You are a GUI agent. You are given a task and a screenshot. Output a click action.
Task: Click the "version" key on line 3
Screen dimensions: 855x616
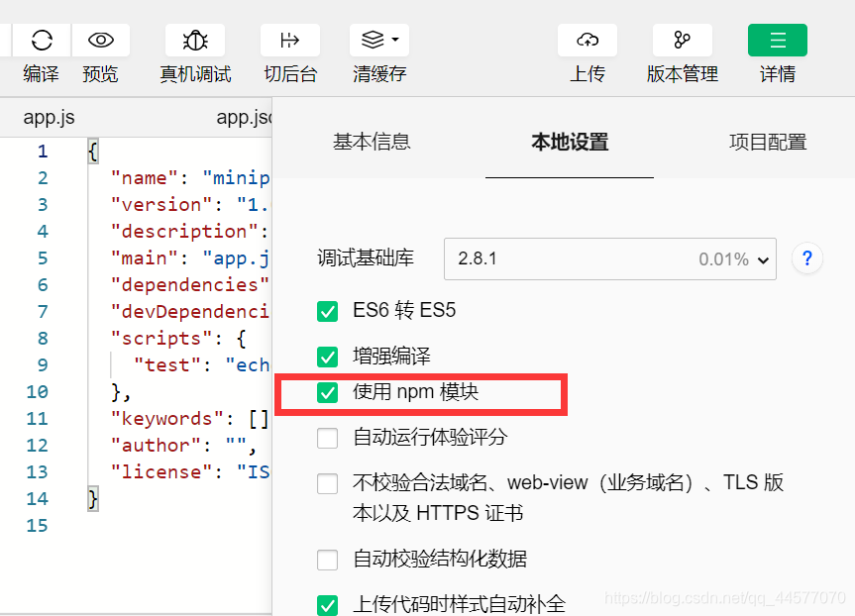[161, 204]
